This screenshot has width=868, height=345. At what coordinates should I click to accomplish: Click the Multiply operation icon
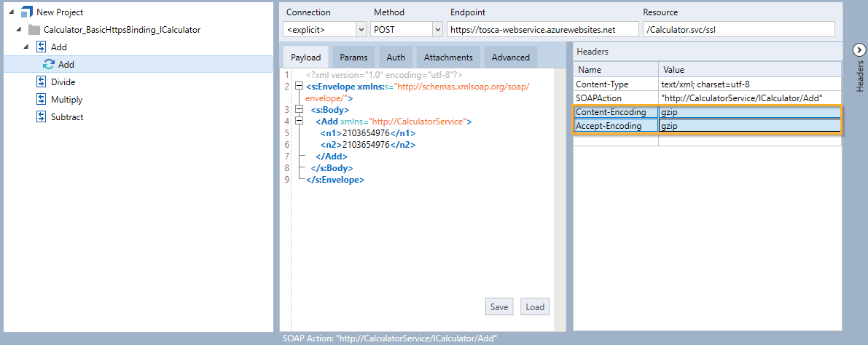[42, 100]
